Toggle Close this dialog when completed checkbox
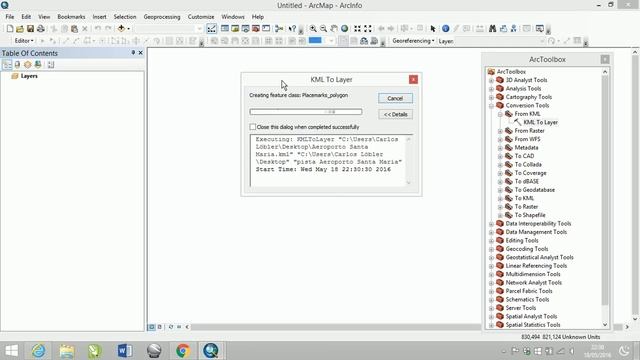Viewport: 640px width, 360px height. [x=253, y=127]
